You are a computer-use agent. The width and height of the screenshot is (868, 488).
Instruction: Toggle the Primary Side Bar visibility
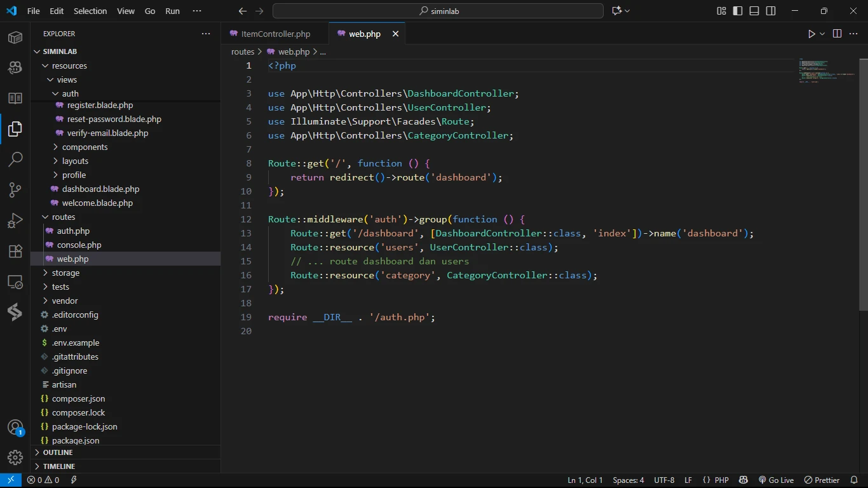coord(738,11)
